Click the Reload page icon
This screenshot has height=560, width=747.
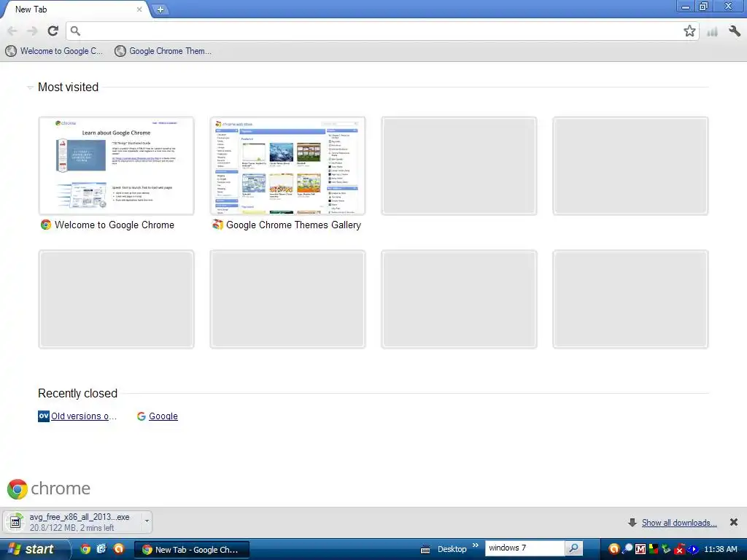tap(53, 31)
